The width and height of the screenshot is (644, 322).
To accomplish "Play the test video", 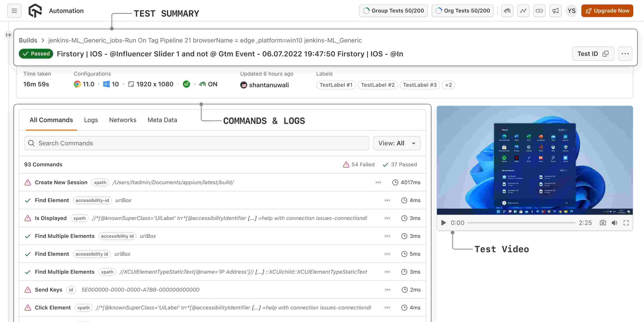I will (x=443, y=223).
